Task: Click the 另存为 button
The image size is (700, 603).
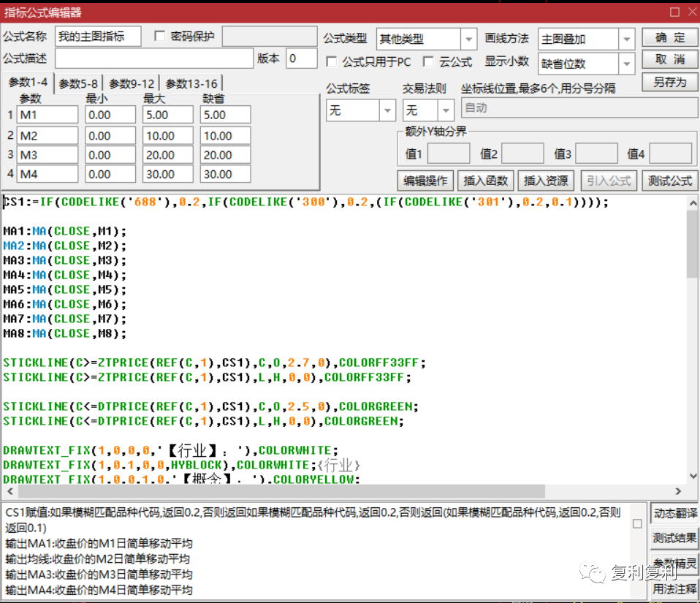Action: pos(669,82)
